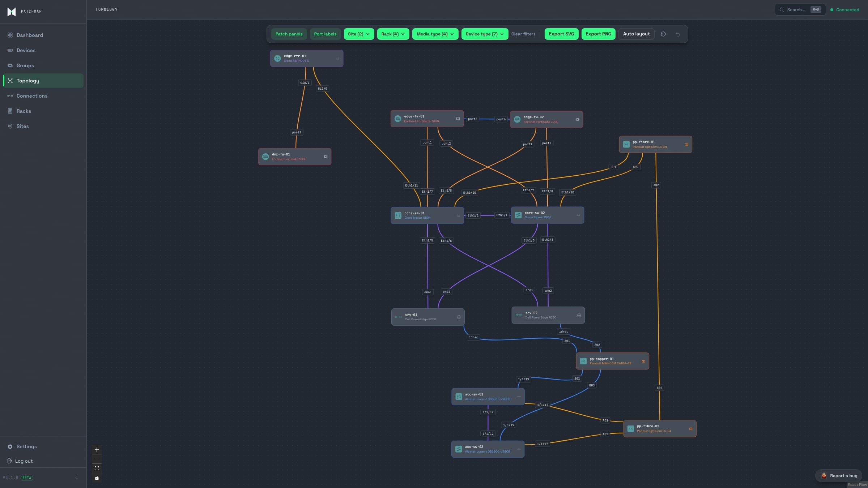
Task: Click the srv-02 server icon
Action: [519, 315]
